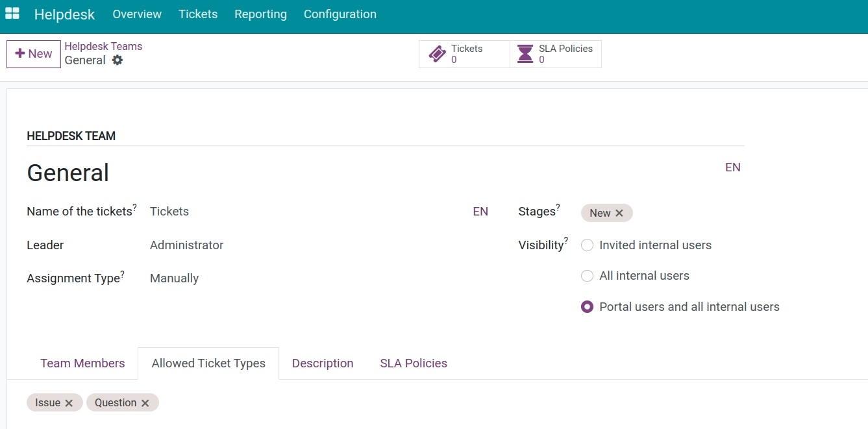Click the EN translate button beside Tickets field
Viewport: 868px width, 429px height.
[480, 212]
